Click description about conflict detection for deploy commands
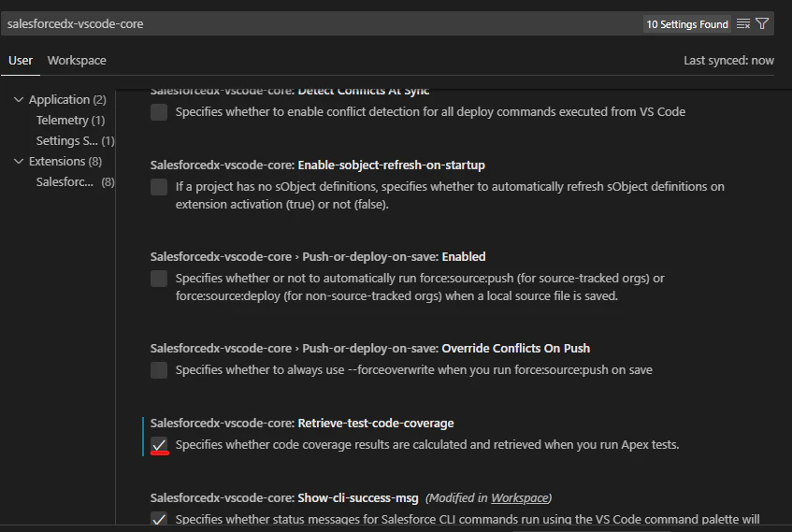The image size is (792, 532). click(430, 112)
